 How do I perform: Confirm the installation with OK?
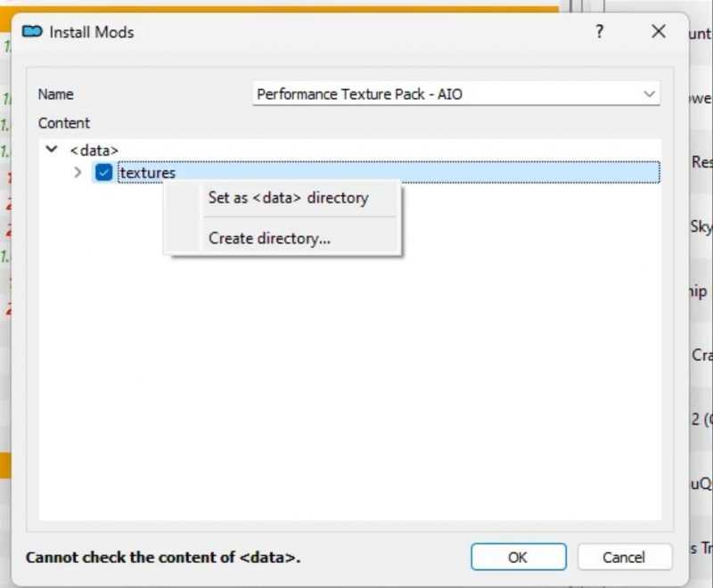pos(518,557)
